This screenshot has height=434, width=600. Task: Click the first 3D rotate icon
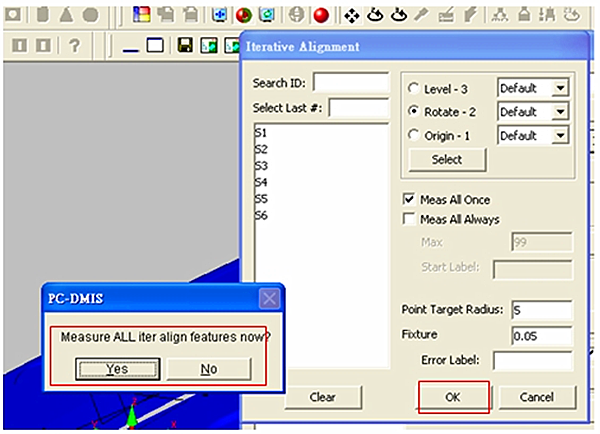pyautogui.click(x=375, y=15)
